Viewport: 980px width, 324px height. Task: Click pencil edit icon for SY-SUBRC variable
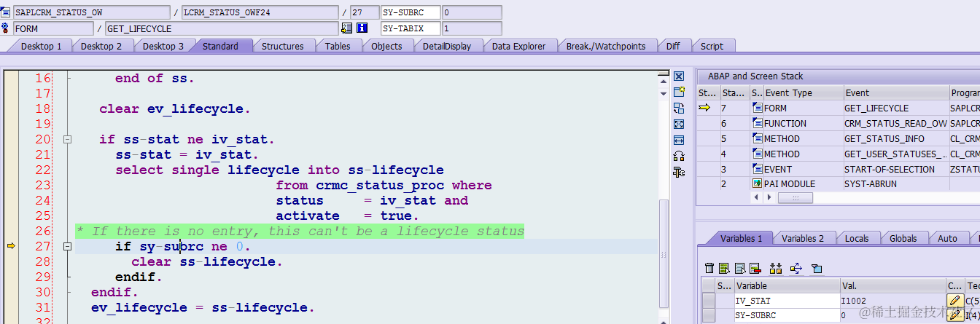click(954, 316)
